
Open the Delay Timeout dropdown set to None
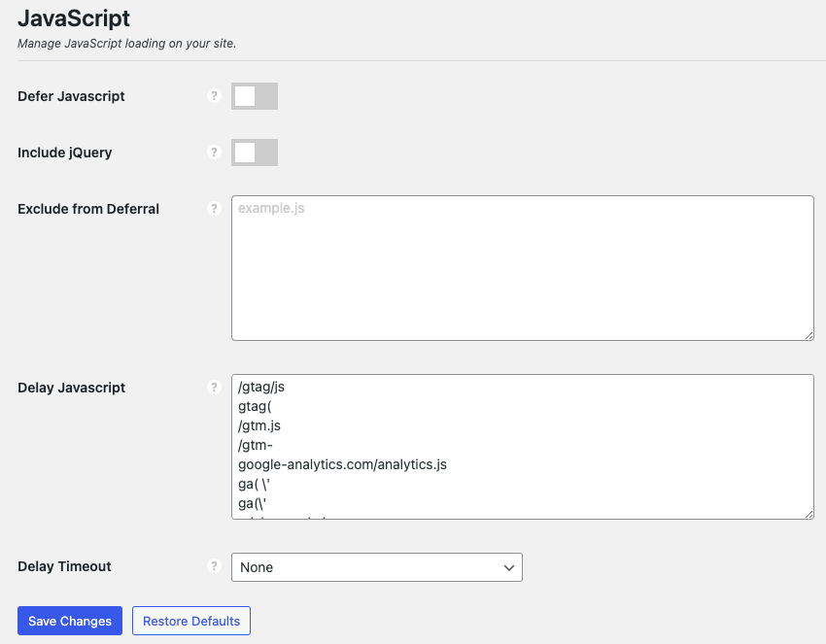point(376,567)
